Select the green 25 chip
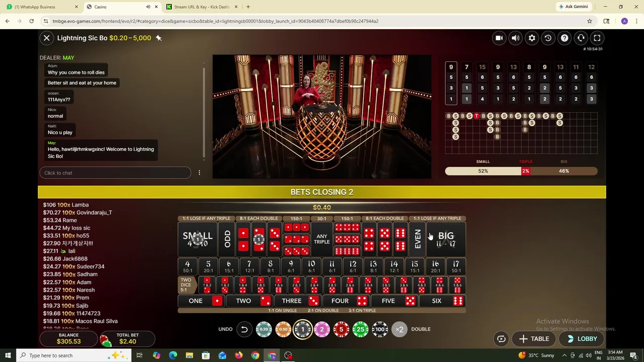This screenshot has width=644, height=362. point(360,329)
